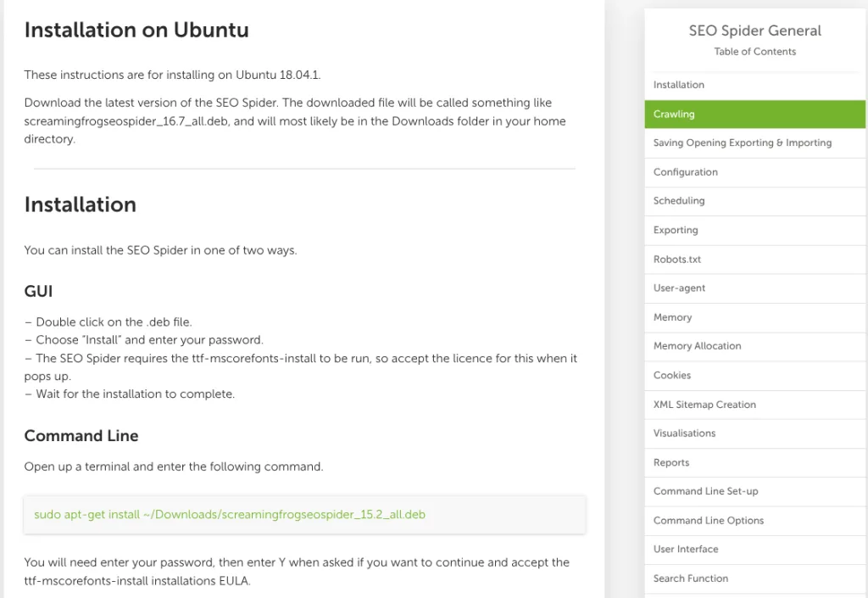Open the Cookies documentation section
Image resolution: width=868 pixels, height=598 pixels.
click(x=671, y=375)
